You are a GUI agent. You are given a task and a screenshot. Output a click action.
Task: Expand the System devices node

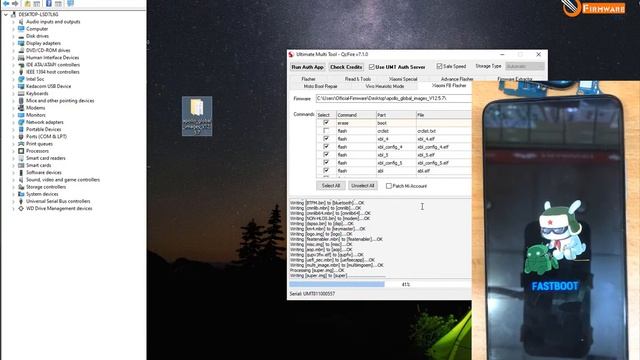click(13, 194)
